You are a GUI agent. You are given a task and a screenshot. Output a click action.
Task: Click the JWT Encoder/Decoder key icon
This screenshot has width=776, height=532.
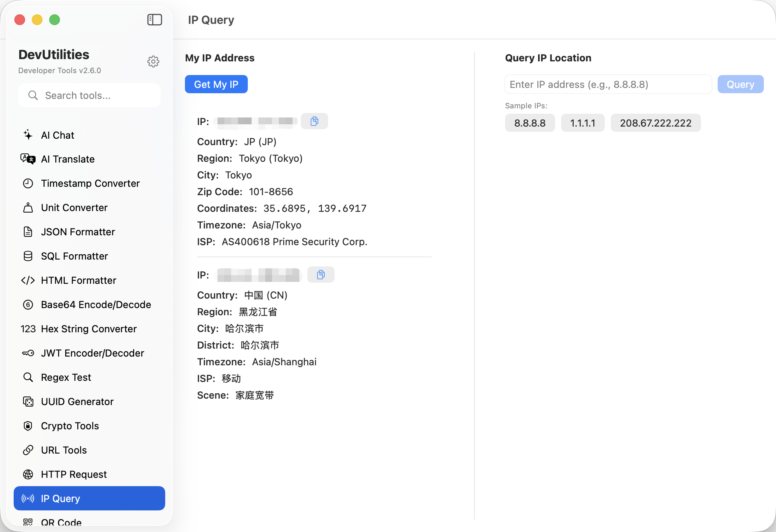pos(28,353)
